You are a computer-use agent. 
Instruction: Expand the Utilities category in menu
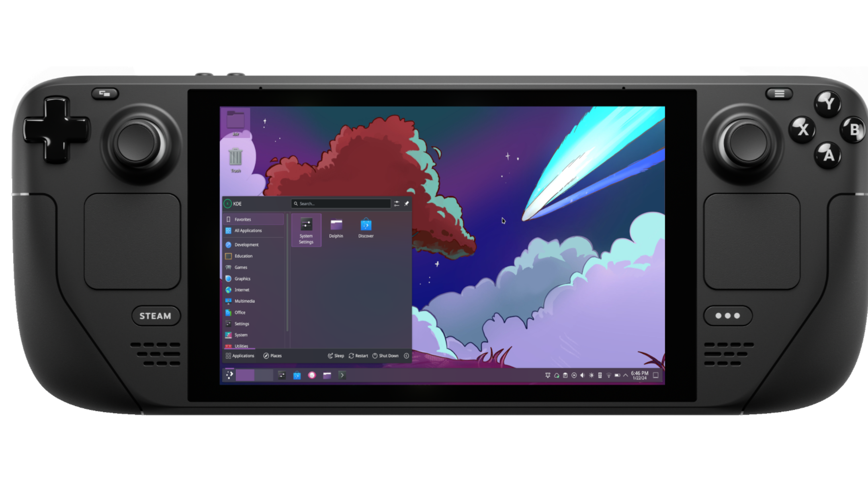point(242,346)
